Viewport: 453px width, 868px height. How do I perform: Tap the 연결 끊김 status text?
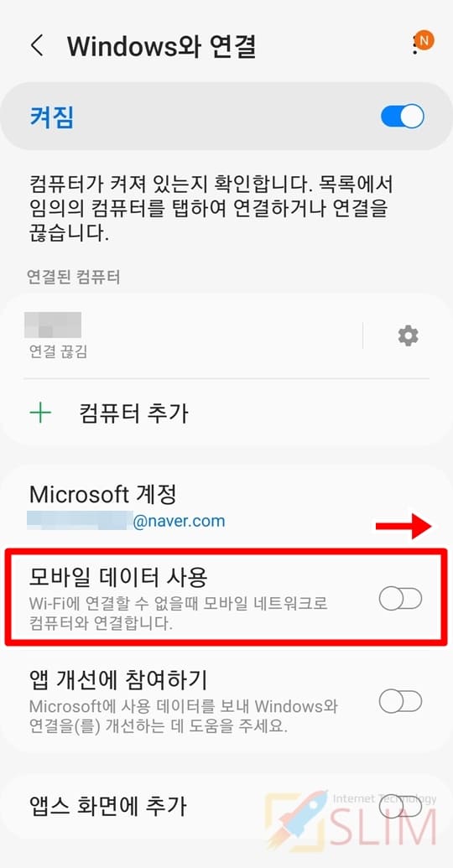coord(58,351)
